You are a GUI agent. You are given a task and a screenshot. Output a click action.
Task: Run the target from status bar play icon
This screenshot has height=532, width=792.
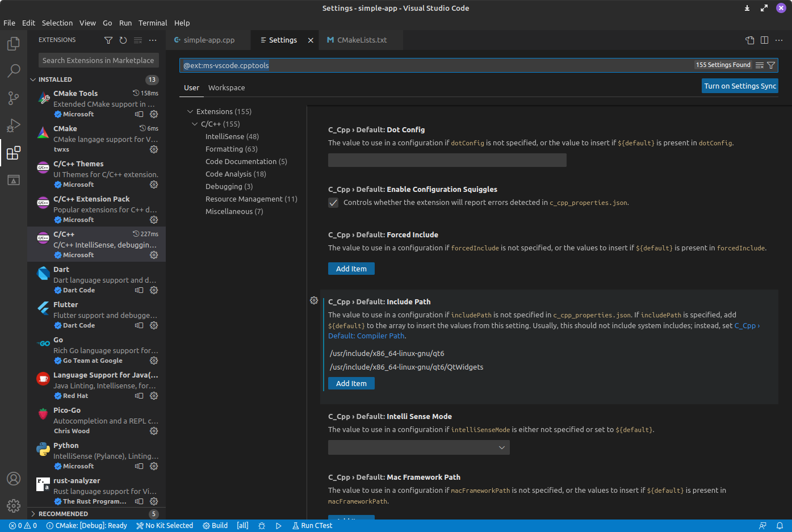279,526
